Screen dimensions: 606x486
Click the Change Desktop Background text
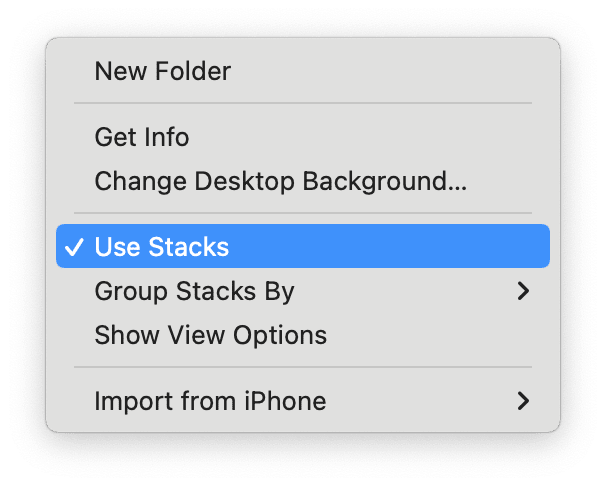tap(280, 181)
